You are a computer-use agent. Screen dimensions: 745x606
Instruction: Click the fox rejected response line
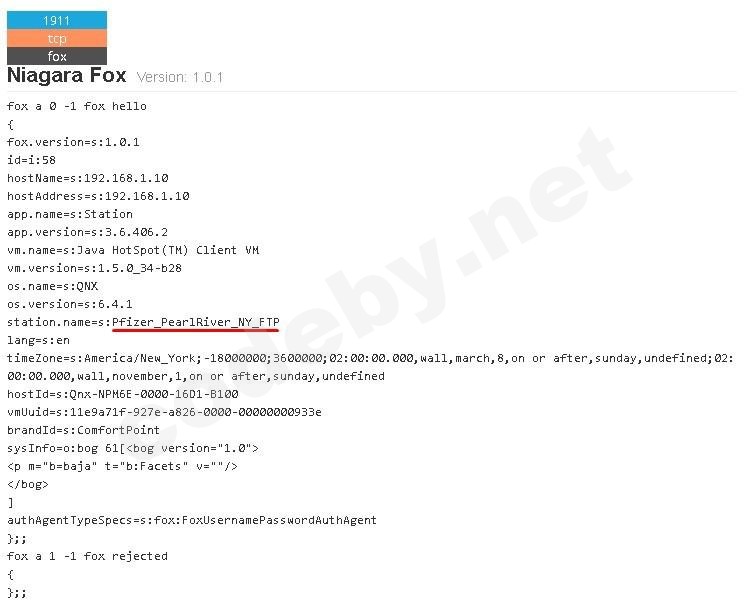[87, 556]
